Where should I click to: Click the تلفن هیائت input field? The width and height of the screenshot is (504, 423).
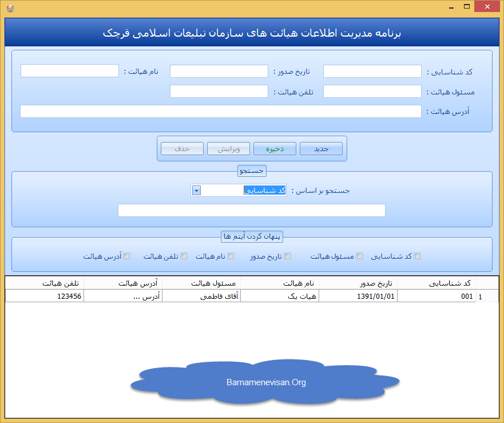click(x=219, y=91)
